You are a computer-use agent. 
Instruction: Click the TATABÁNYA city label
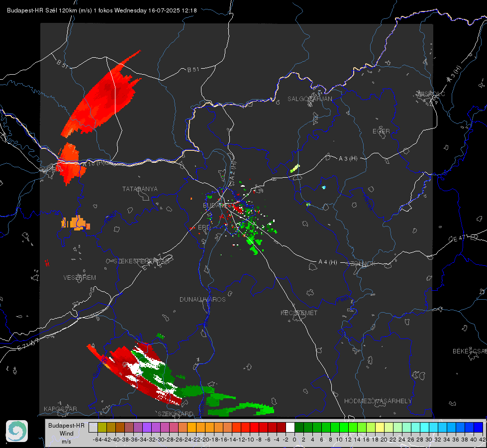140,189
